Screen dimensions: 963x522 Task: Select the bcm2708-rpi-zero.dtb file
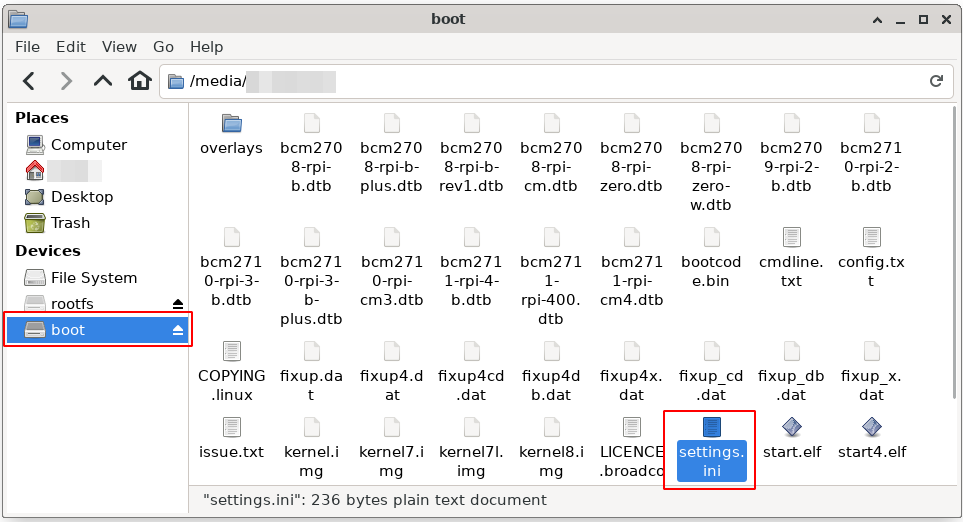pos(631,154)
